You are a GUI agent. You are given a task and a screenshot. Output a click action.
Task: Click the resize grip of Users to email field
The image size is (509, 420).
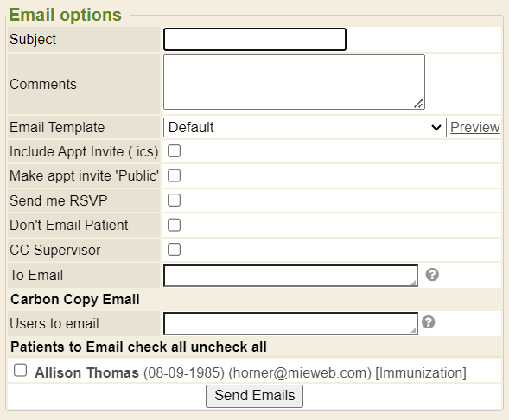point(413,330)
